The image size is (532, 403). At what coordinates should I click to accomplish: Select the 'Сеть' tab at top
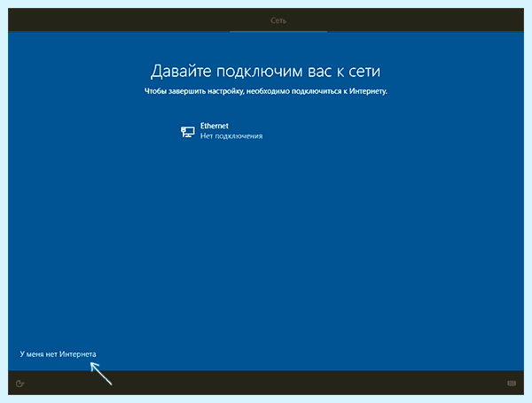(278, 20)
